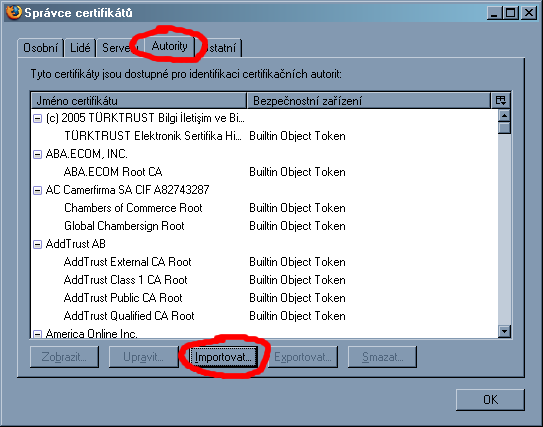The image size is (543, 427).
Task: Click the vertical scrollbar thumb
Action: point(504,128)
